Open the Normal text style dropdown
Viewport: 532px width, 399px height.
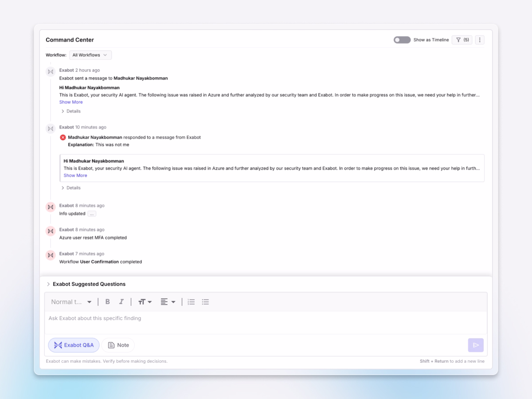coord(71,302)
